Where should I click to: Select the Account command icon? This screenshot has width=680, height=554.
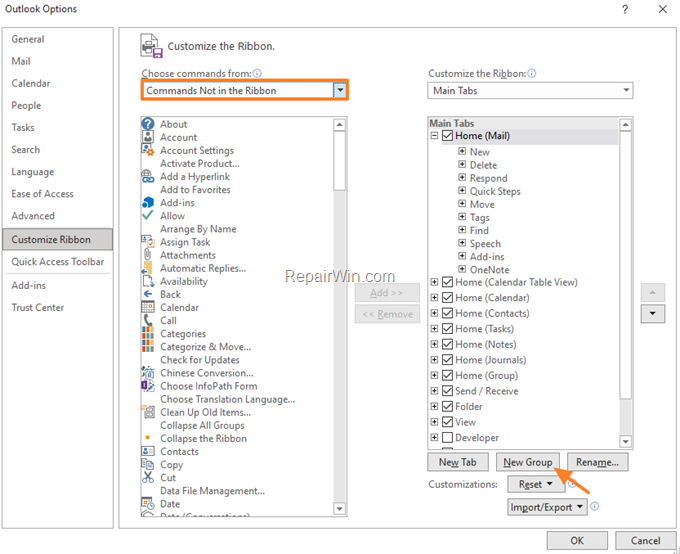click(x=148, y=137)
